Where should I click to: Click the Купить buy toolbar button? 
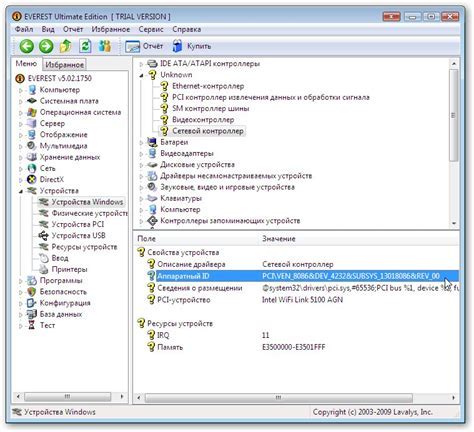tap(191, 46)
